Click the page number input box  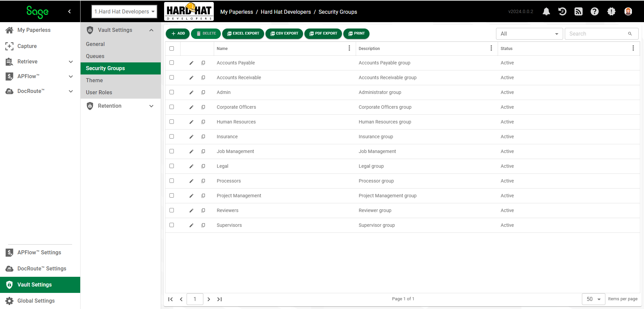pyautogui.click(x=195, y=299)
